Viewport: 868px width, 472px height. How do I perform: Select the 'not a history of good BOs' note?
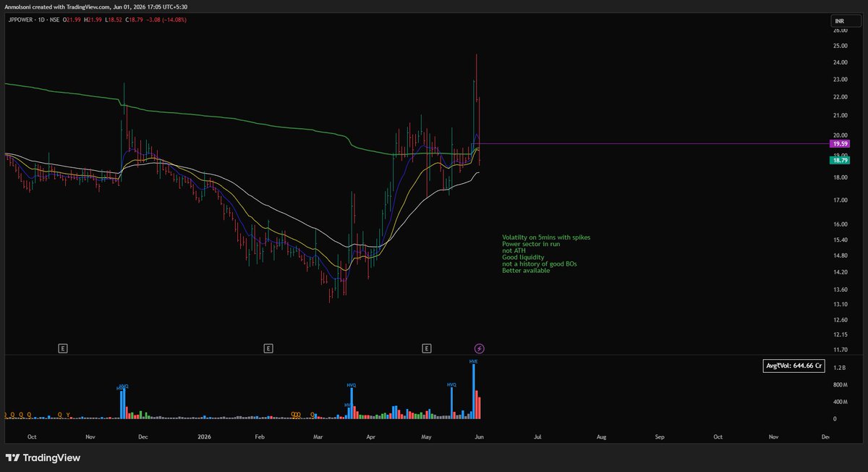pyautogui.click(x=540, y=264)
